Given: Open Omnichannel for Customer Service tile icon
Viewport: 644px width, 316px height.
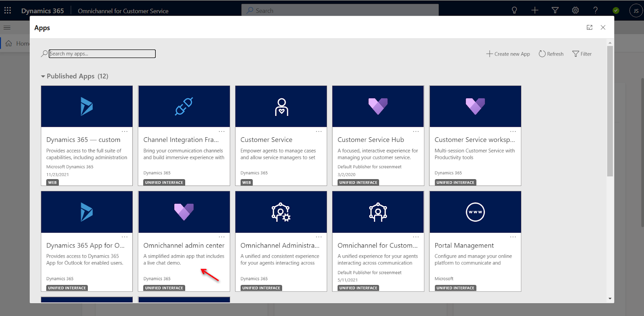Looking at the screenshot, I should 378,212.
